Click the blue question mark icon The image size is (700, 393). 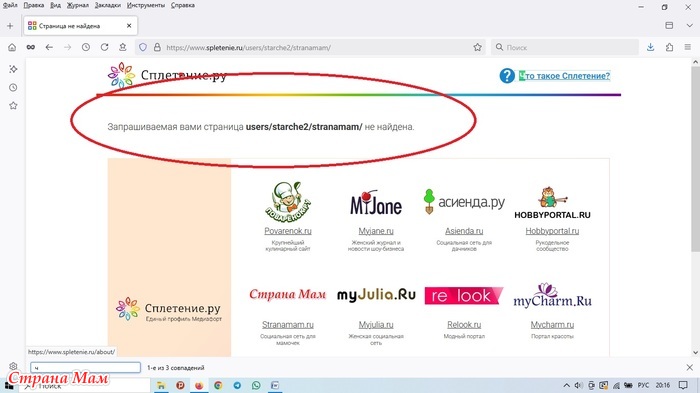(x=507, y=76)
